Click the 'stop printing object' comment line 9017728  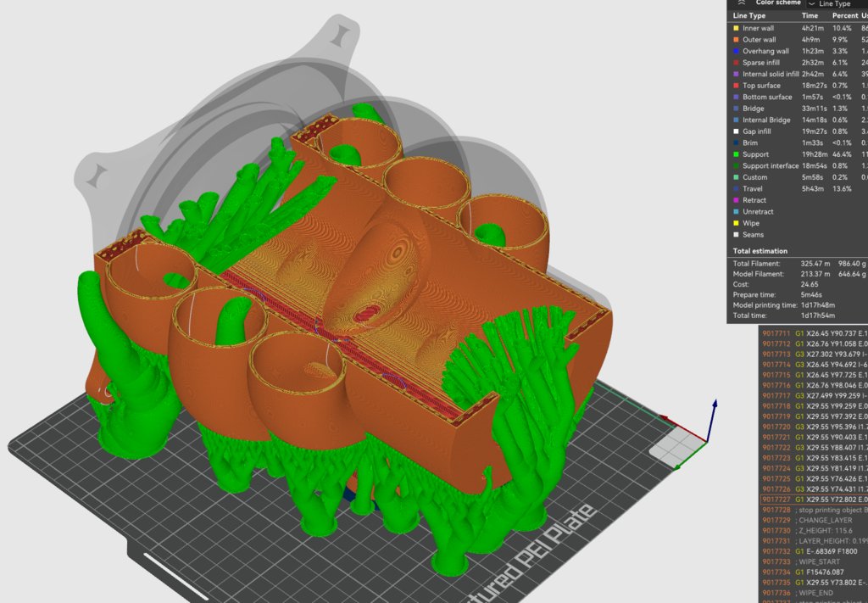pos(814,510)
